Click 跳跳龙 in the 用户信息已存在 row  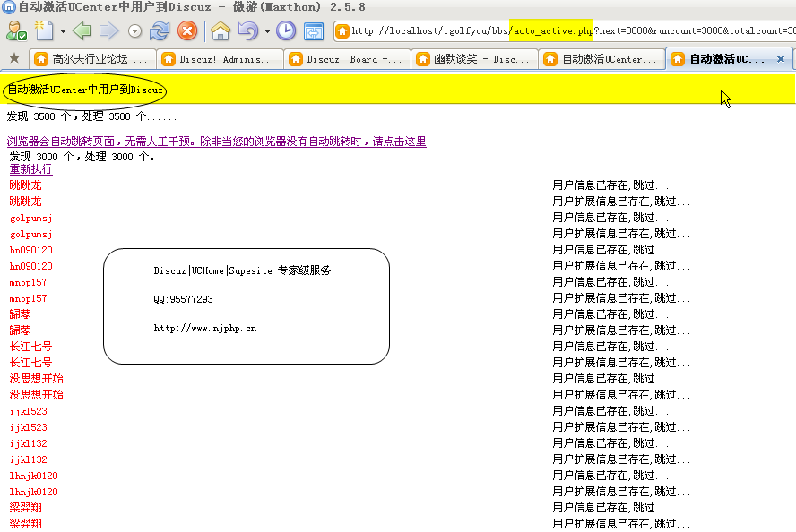(x=25, y=185)
